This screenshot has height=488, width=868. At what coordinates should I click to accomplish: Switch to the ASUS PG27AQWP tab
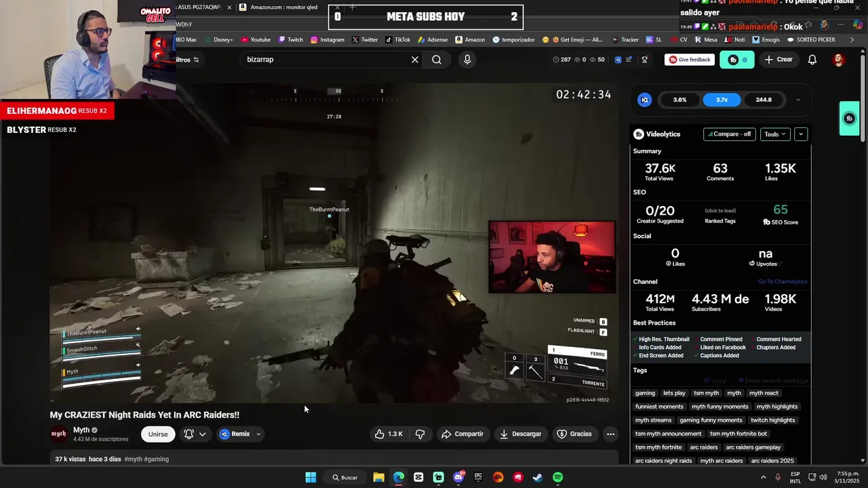pos(199,7)
